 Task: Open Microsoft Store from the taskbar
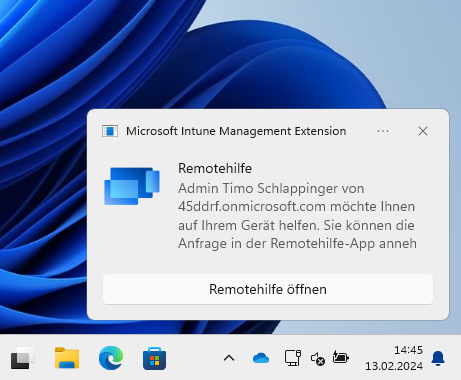pyautogui.click(x=154, y=358)
